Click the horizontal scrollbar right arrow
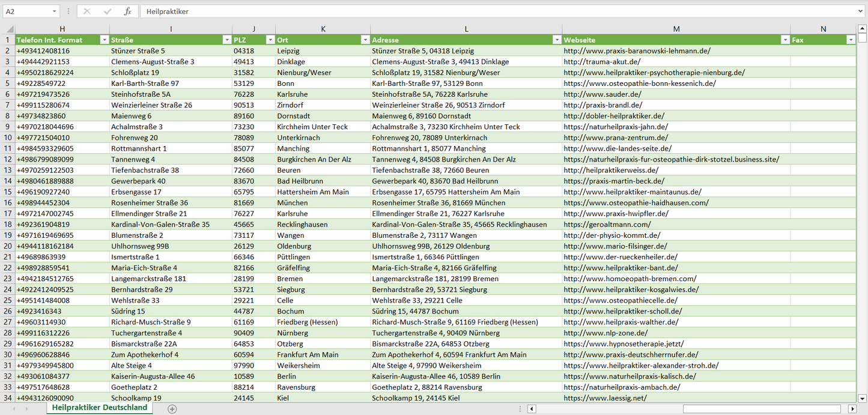This screenshot has width=868, height=415. click(852, 409)
